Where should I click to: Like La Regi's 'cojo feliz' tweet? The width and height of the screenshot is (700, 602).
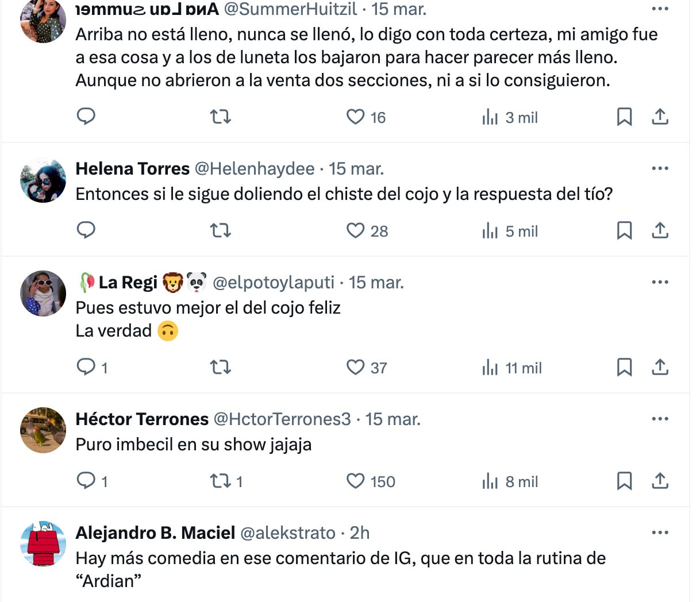tap(356, 367)
